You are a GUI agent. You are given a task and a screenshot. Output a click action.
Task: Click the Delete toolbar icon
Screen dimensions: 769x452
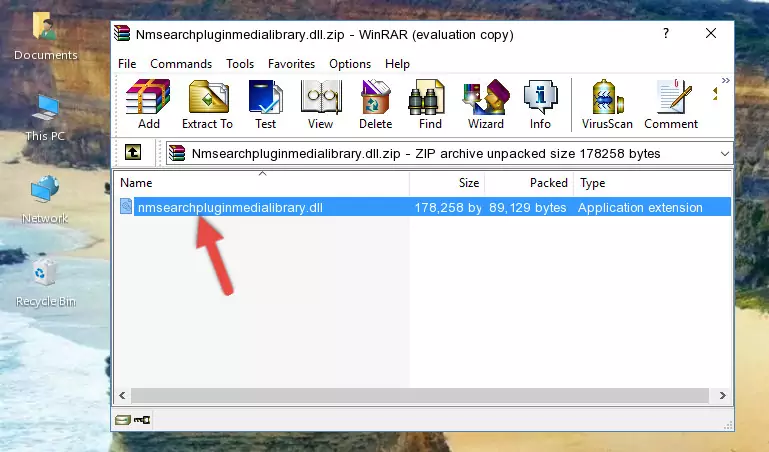pyautogui.click(x=375, y=104)
